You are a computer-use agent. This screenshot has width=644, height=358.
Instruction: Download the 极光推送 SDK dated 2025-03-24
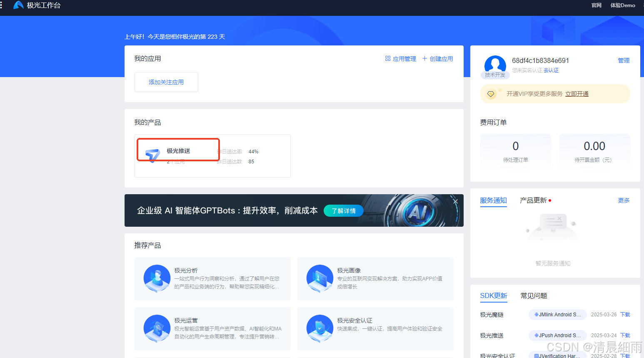pyautogui.click(x=625, y=335)
